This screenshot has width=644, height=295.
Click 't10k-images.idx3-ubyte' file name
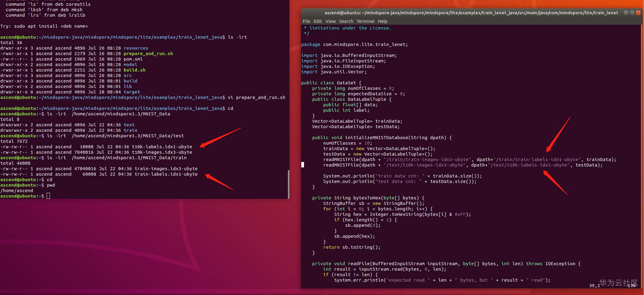pyautogui.click(x=162, y=152)
